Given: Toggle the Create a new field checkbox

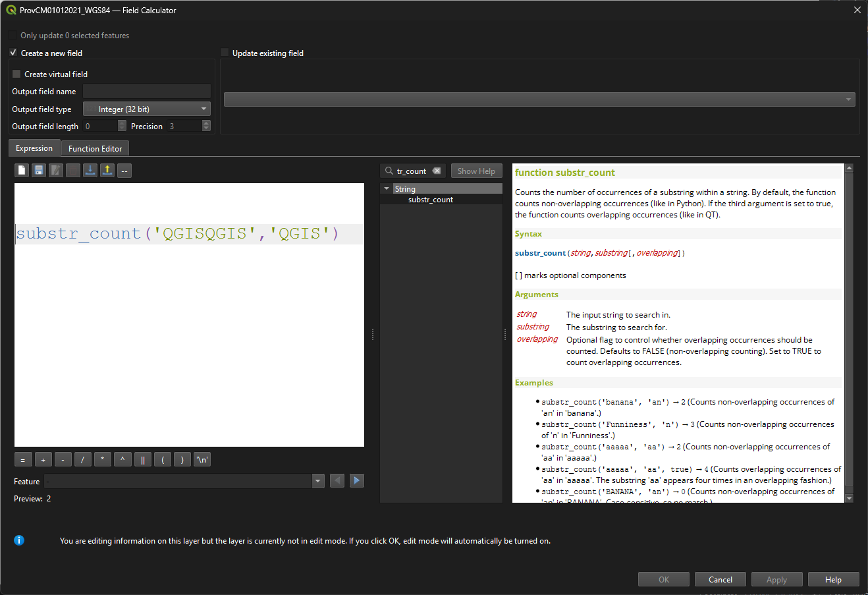Looking at the screenshot, I should tap(13, 53).
